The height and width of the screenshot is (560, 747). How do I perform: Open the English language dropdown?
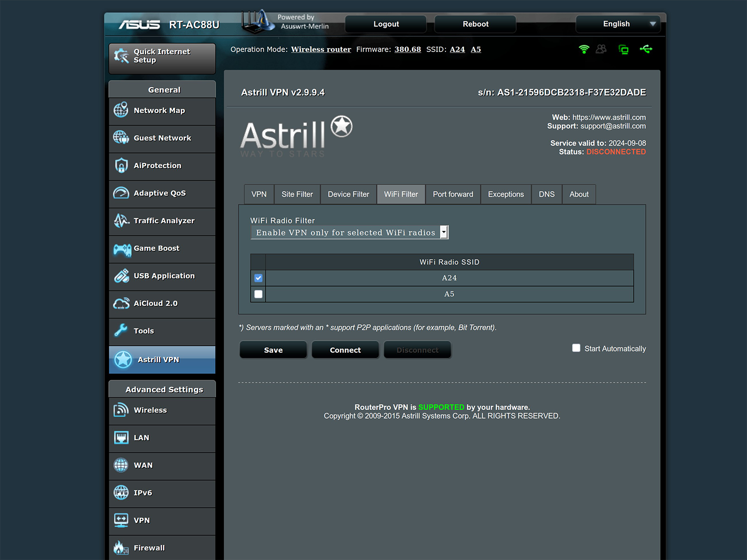point(618,24)
